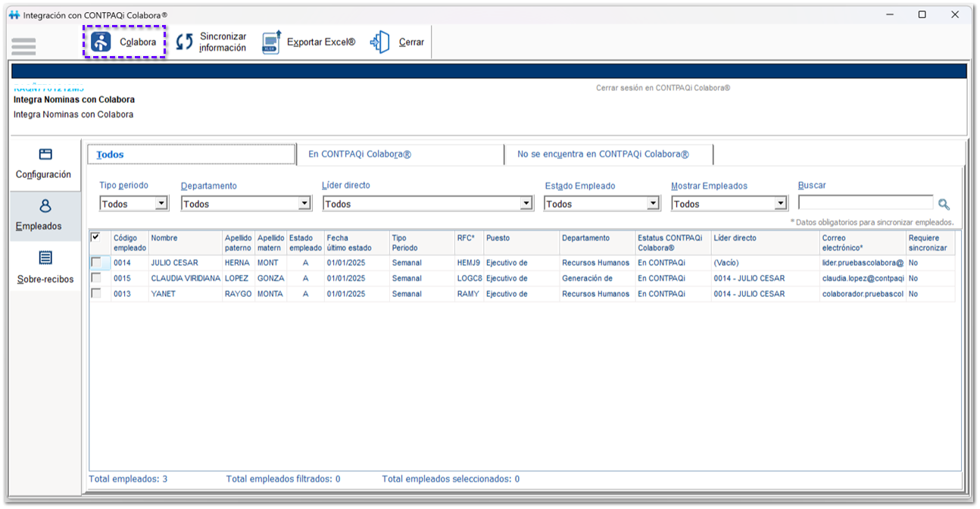Maximize the Integración con CONTPAQi Colabora window
The width and height of the screenshot is (980, 509).
922,14
